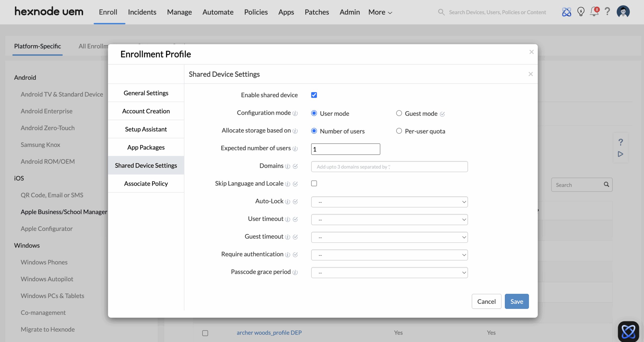
Task: Open the User timeout dropdown
Action: point(389,219)
